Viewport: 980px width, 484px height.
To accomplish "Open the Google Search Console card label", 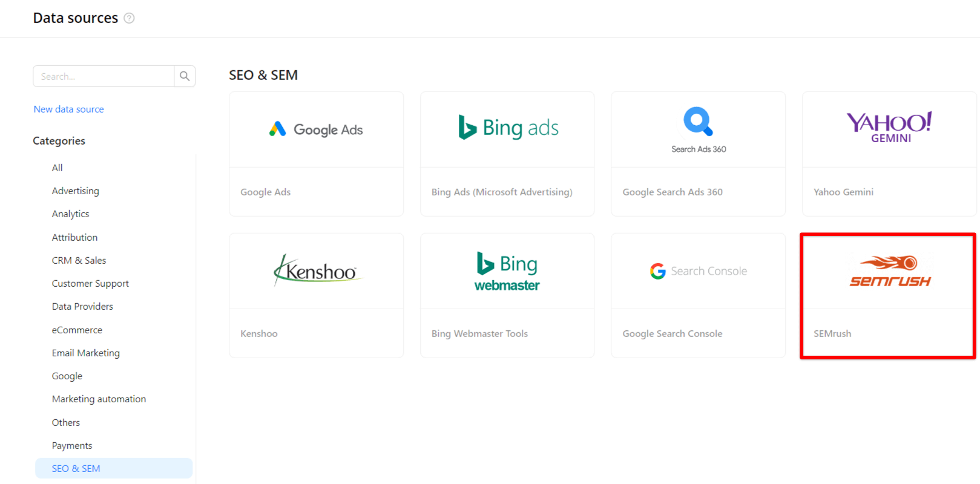I will click(673, 333).
